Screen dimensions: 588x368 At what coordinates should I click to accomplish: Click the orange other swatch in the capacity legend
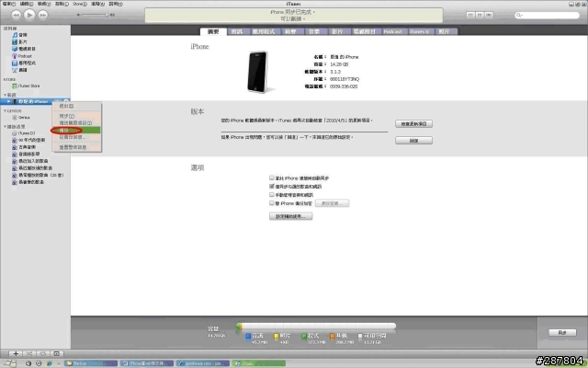click(332, 336)
